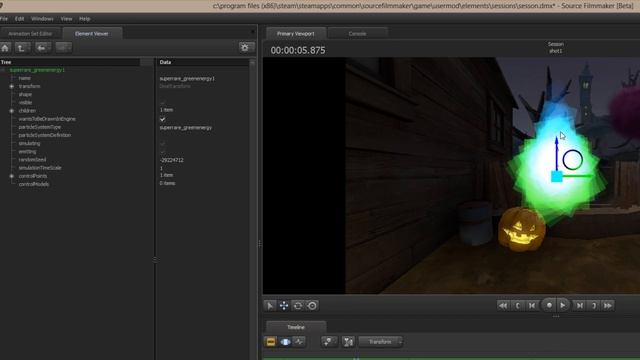640x360 pixels.
Task: Go to root with the Home icon
Action: pos(5,48)
